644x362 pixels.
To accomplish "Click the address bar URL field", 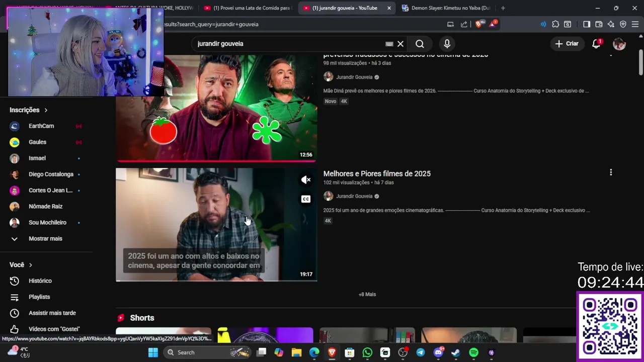I will pos(302,24).
